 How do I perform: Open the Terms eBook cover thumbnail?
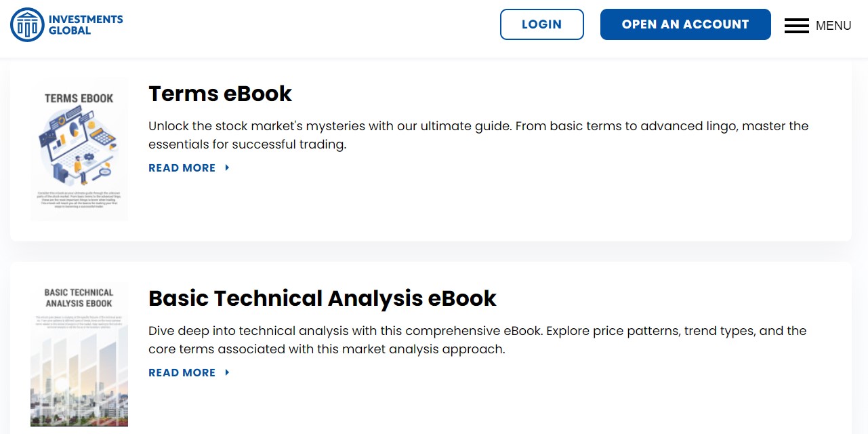click(x=79, y=149)
